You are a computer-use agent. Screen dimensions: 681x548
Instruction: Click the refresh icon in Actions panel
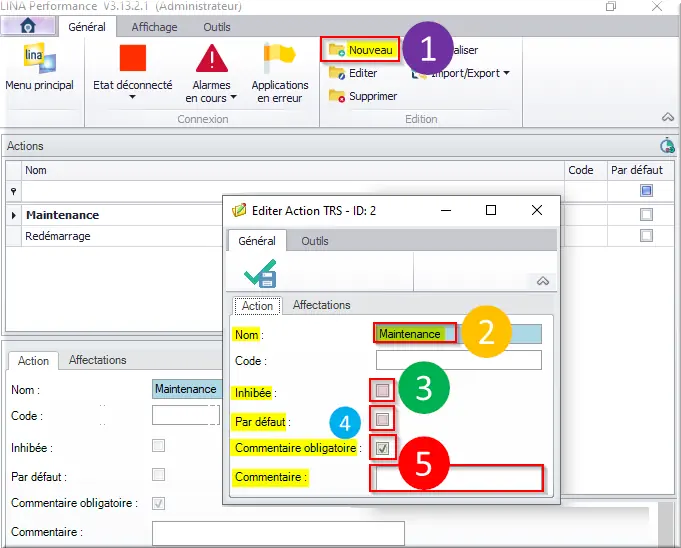pyautogui.click(x=667, y=146)
